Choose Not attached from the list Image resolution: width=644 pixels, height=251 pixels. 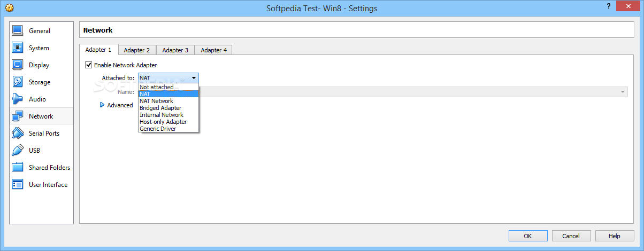click(x=168, y=87)
